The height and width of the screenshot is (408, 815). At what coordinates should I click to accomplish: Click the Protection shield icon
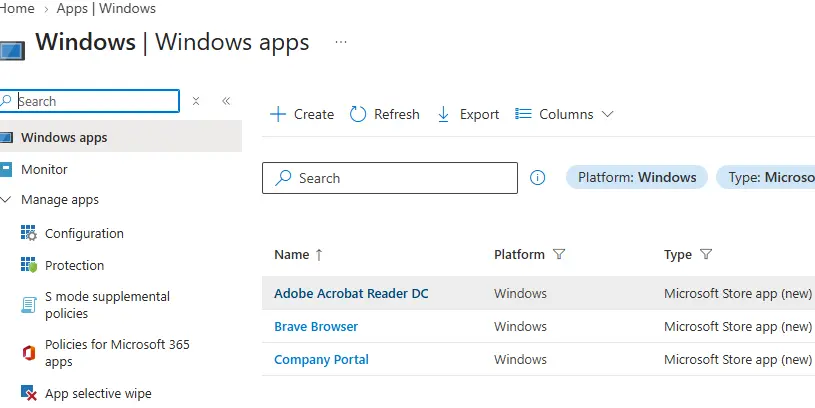tap(29, 265)
